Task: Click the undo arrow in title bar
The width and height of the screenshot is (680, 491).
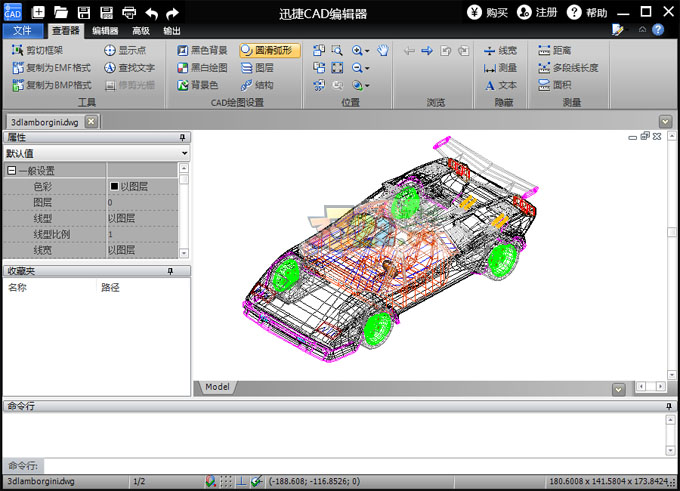Action: click(151, 13)
